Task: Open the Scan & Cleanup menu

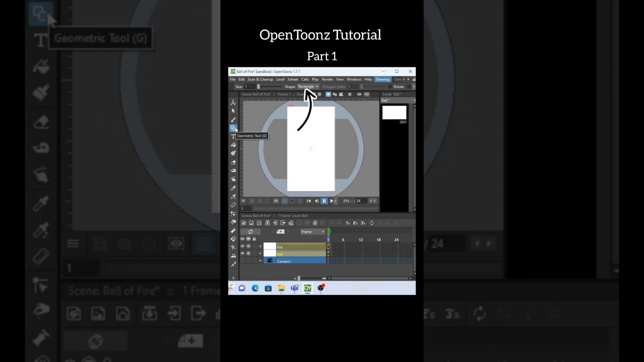Action: point(260,79)
